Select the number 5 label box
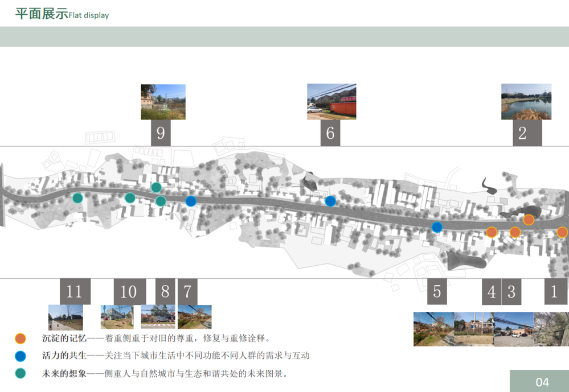Viewport: 569px width, 392px height. pyautogui.click(x=437, y=291)
